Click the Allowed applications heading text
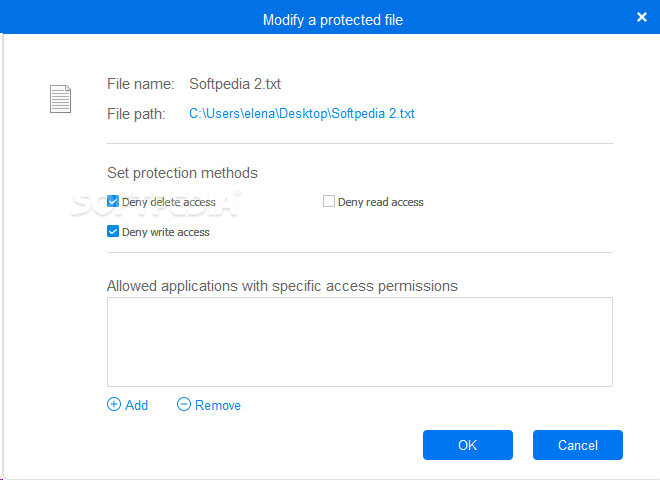 point(282,286)
